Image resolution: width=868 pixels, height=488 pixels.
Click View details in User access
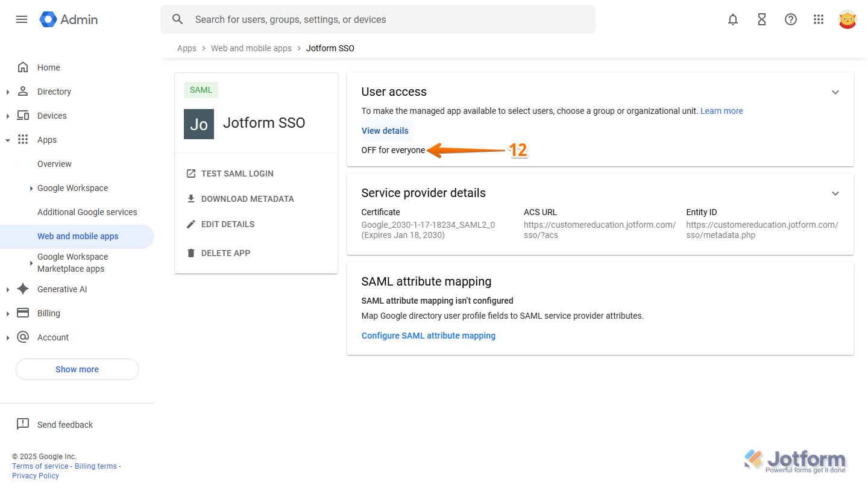coord(385,131)
